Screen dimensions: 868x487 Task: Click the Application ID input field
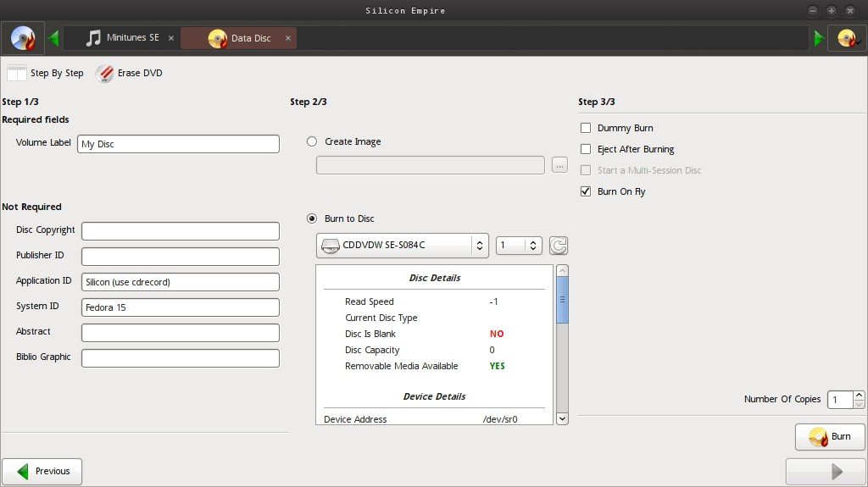181,282
